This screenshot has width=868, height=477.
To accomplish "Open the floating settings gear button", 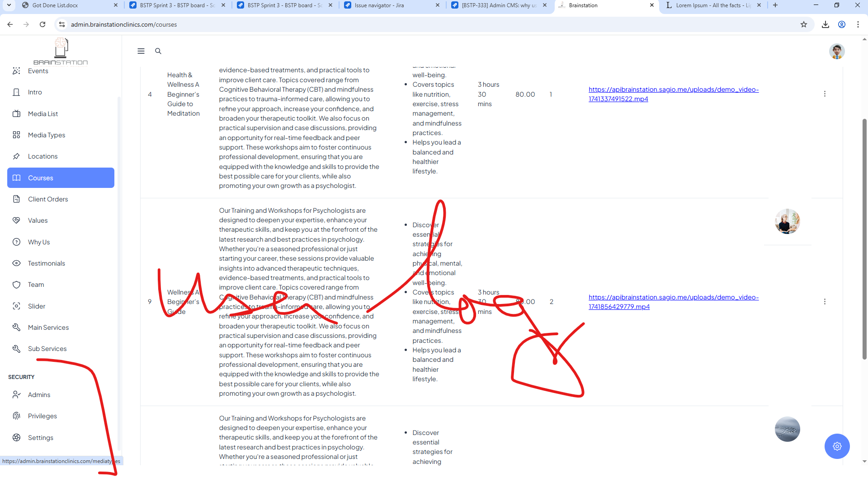I will [837, 446].
